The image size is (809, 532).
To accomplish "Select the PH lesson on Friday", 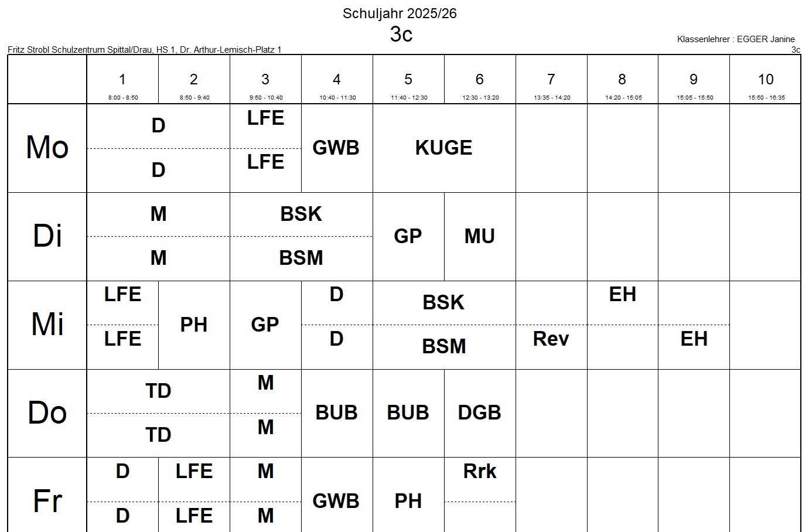I will click(408, 501).
